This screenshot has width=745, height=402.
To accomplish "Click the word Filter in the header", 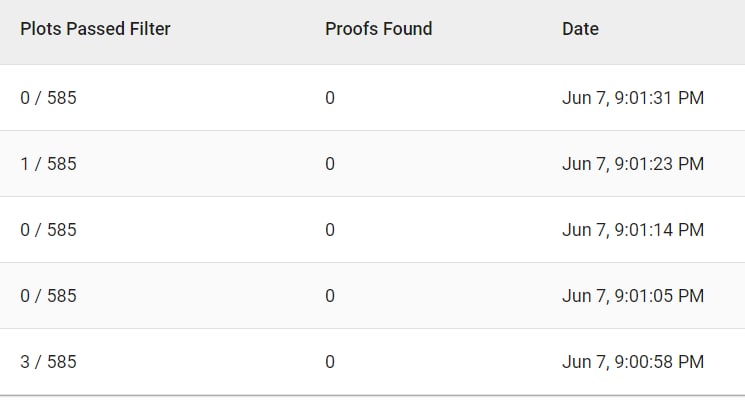I will click(150, 29).
